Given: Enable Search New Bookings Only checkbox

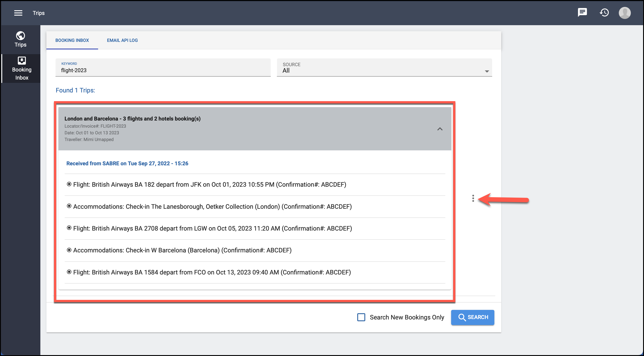Looking at the screenshot, I should tap(361, 317).
